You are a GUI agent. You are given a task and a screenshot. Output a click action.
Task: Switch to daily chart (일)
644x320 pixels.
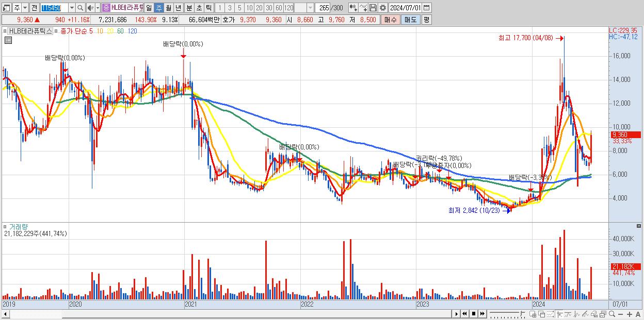pyautogui.click(x=149, y=8)
